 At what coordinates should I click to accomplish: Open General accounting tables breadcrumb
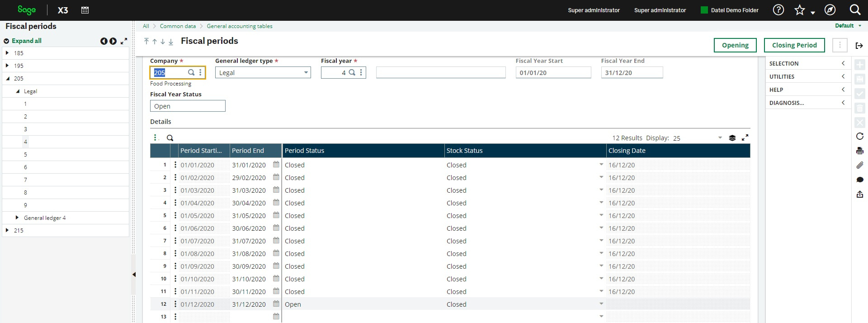pyautogui.click(x=240, y=26)
